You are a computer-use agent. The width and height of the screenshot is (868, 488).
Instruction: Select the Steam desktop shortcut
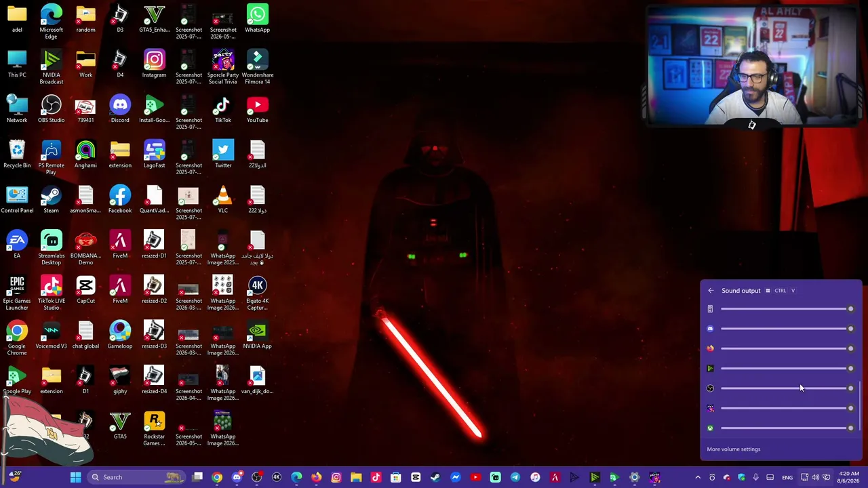pyautogui.click(x=51, y=199)
